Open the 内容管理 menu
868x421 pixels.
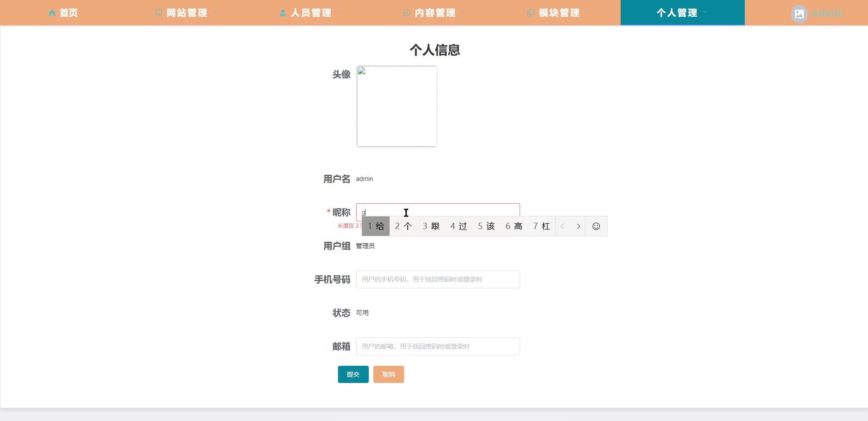(x=434, y=13)
